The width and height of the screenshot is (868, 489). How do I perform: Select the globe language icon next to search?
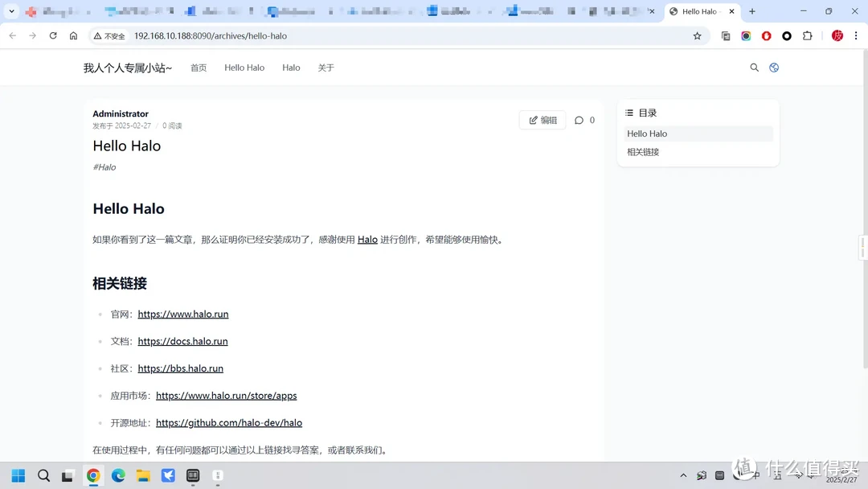point(774,68)
